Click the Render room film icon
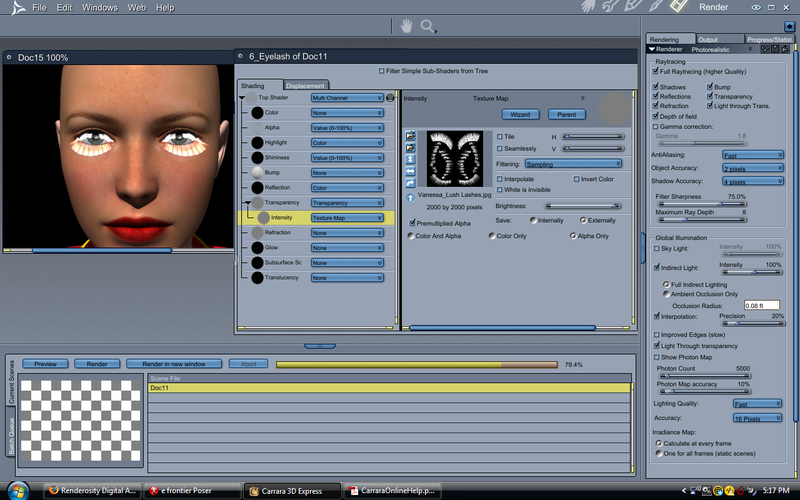The width and height of the screenshot is (800, 500). tap(677, 7)
